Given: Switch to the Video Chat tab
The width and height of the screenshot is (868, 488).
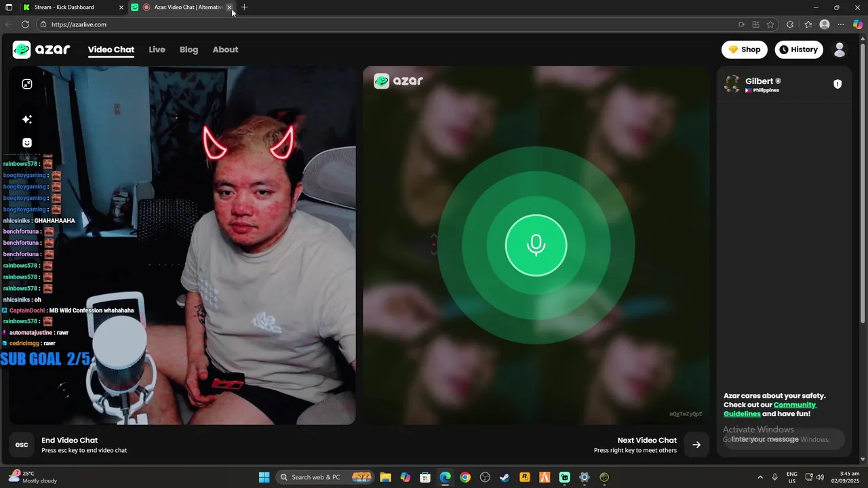Looking at the screenshot, I should coord(111,49).
